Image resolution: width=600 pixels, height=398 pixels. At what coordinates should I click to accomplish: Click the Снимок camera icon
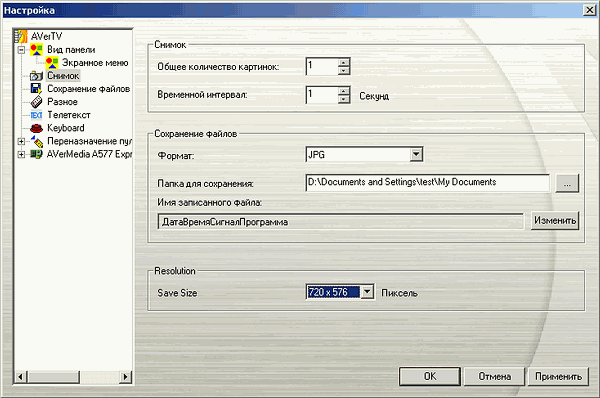pyautogui.click(x=36, y=76)
